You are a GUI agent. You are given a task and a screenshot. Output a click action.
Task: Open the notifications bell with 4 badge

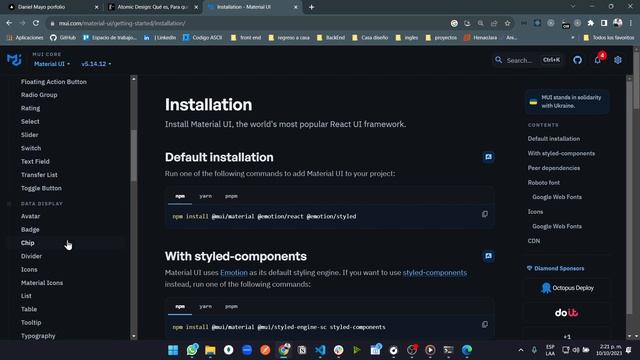click(598, 60)
